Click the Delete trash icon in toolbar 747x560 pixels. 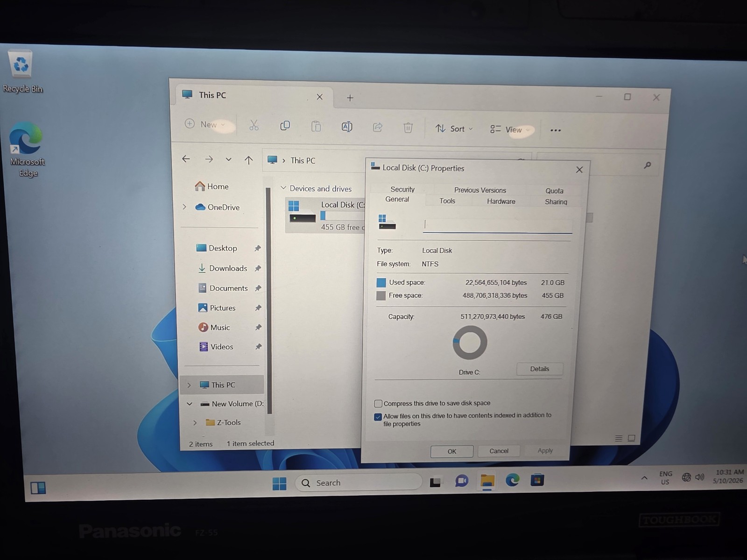click(408, 127)
